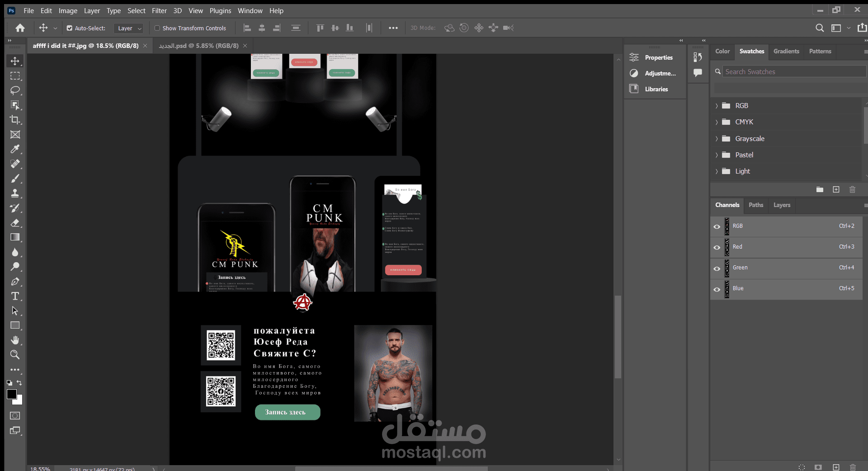Select the Horizontal Type tool
Viewport: 868px width, 471px height.
coord(15,296)
